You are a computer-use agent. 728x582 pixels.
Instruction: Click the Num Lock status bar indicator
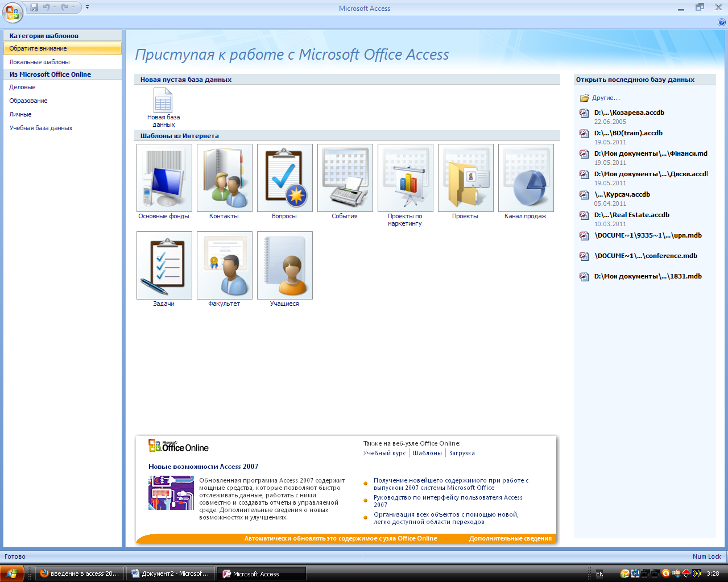[x=707, y=556]
